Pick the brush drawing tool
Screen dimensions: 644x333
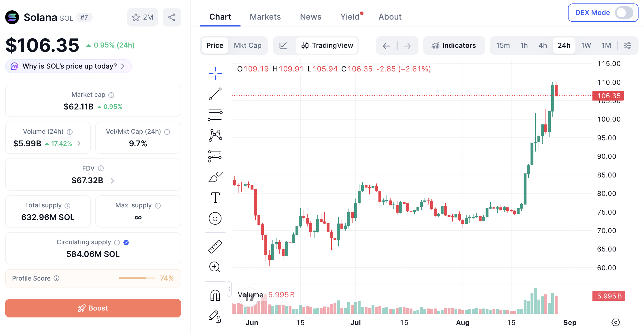coord(215,177)
